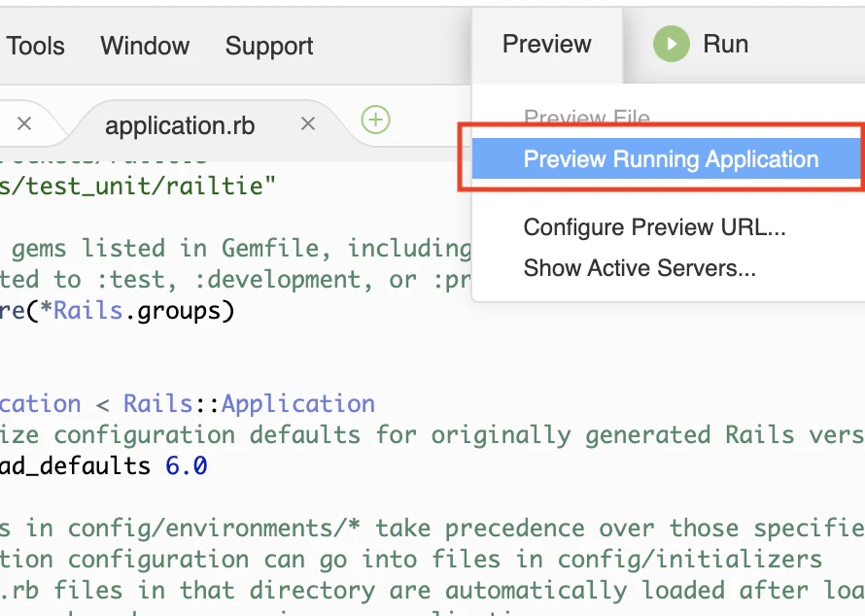This screenshot has height=616, width=865.
Task: Select Preview Running Application
Action: [667, 158]
